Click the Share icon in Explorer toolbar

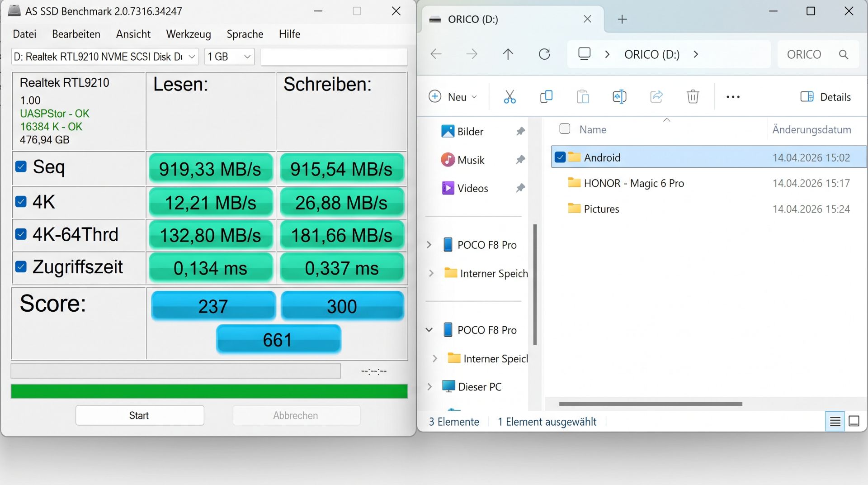point(656,97)
